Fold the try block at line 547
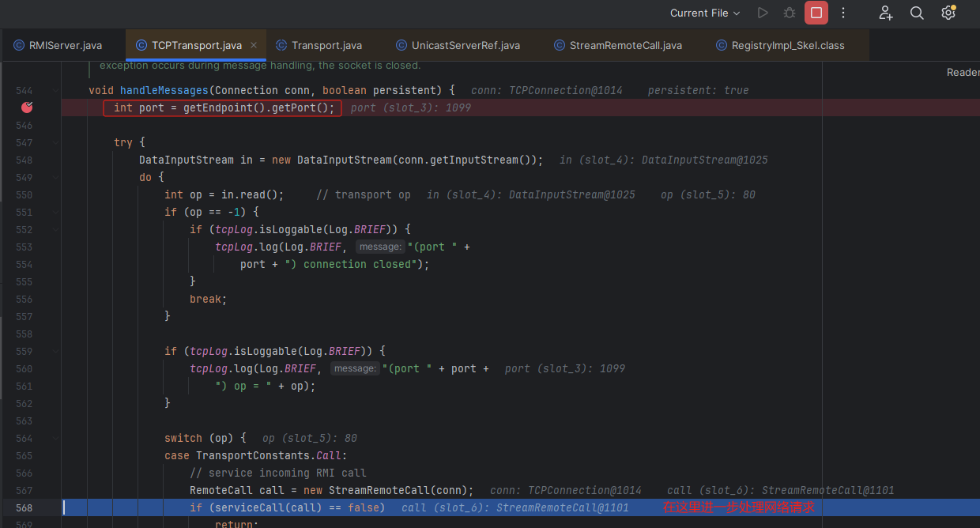 point(55,143)
